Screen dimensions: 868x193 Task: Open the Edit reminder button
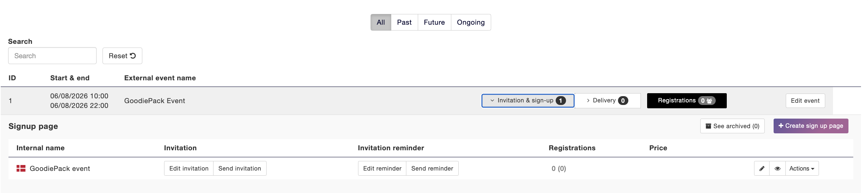(x=382, y=168)
